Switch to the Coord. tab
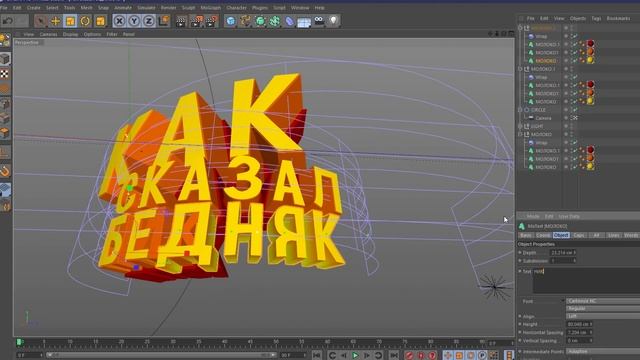Viewport: 640px width, 360px height. click(x=543, y=235)
